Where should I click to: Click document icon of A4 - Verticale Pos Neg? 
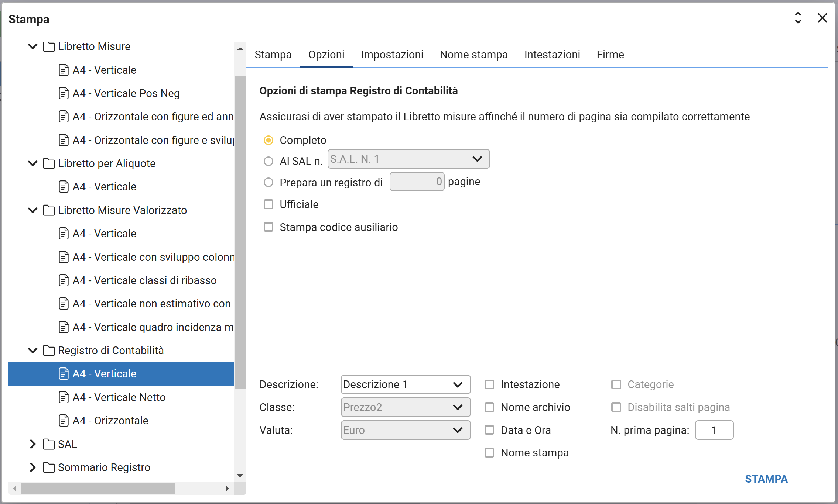tap(64, 93)
